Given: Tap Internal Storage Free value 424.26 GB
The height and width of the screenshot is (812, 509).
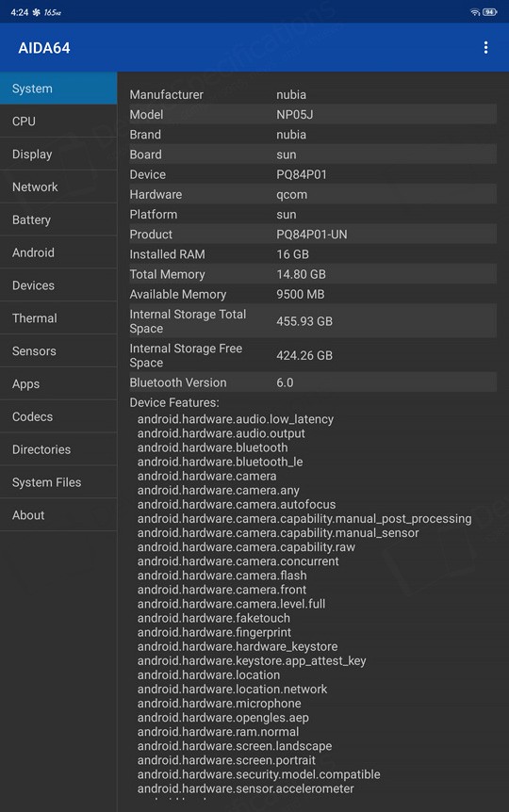Looking at the screenshot, I should (x=304, y=355).
